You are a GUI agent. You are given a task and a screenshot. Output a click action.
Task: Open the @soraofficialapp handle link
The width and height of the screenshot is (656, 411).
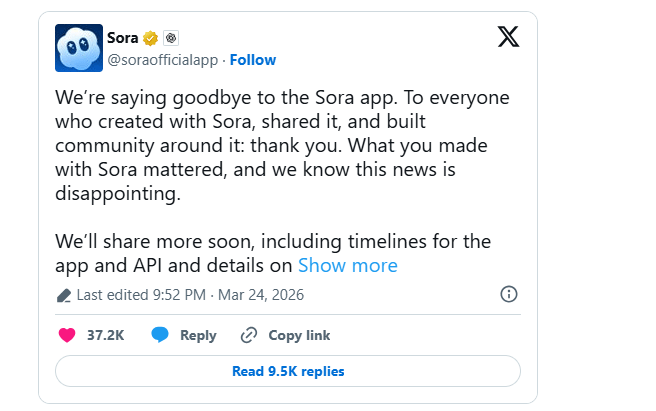162,60
